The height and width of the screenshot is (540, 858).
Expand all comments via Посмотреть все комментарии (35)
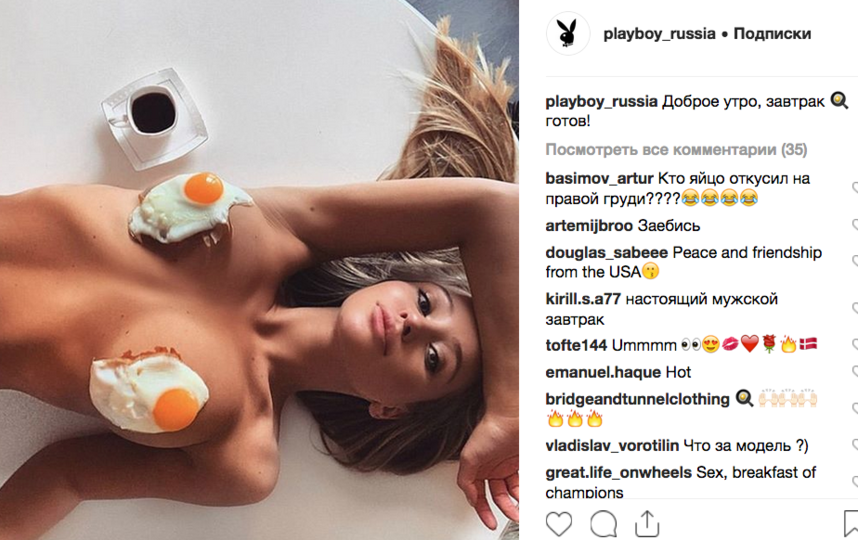[x=676, y=149]
